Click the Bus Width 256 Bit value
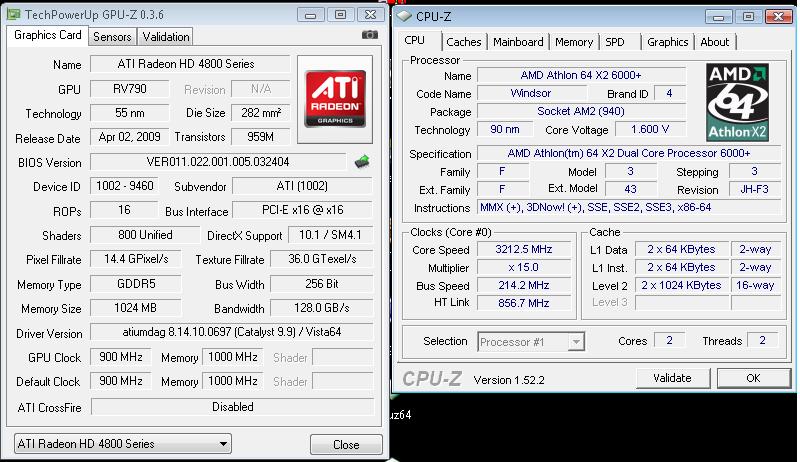Image resolution: width=800 pixels, height=462 pixels. coord(321,284)
